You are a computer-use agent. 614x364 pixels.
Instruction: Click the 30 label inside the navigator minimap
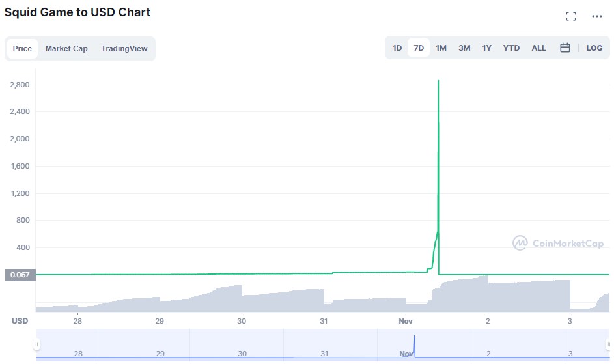point(242,354)
